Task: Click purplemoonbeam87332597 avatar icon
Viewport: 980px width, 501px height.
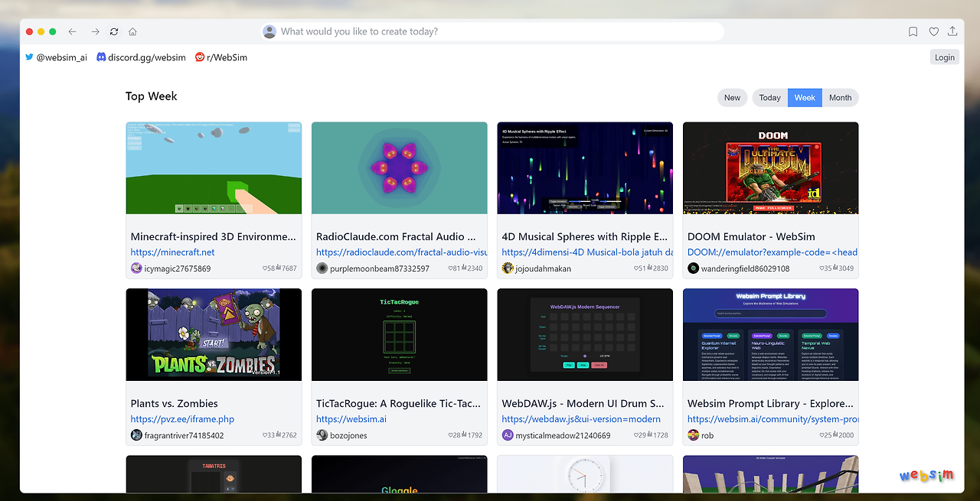Action: click(x=322, y=268)
